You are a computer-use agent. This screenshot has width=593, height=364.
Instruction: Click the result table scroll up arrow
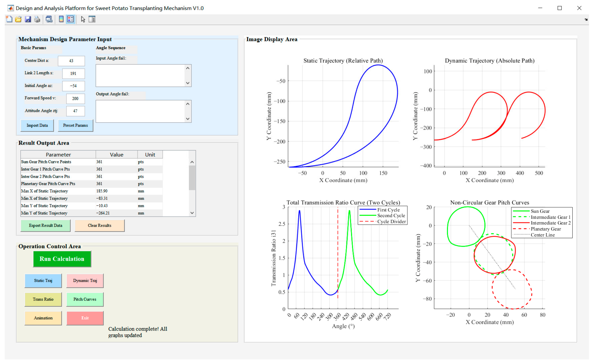click(192, 162)
